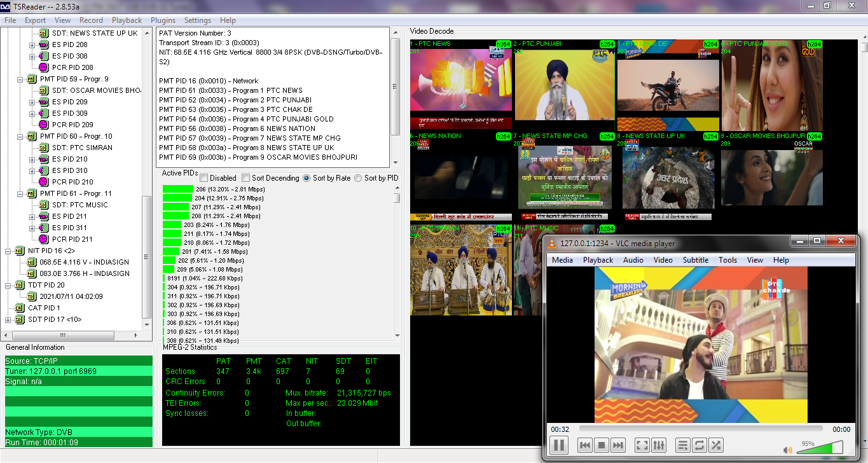Screen dimensions: 868x463
Task: Select 083.0E 3.756 H - INDIASIGN entry
Action: [x=85, y=273]
